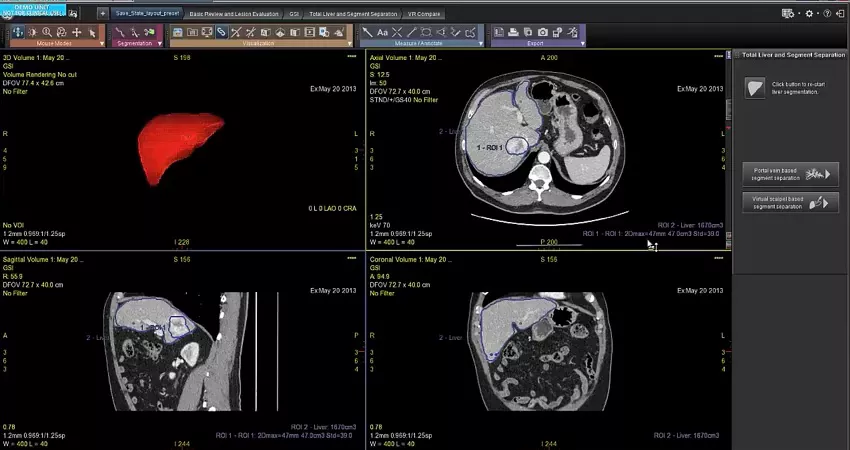Screen dimensions: 850x450
Task: Click the print icon in Export
Action: (513, 33)
